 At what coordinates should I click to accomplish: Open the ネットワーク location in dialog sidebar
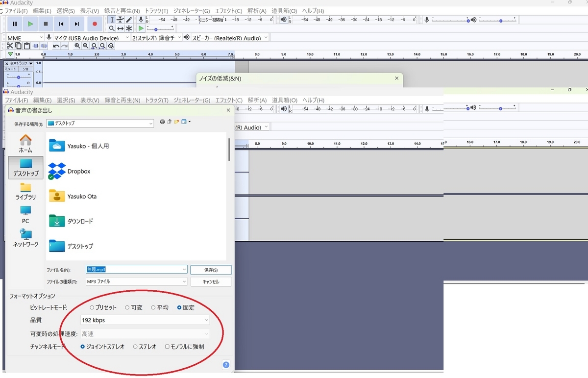pos(25,238)
